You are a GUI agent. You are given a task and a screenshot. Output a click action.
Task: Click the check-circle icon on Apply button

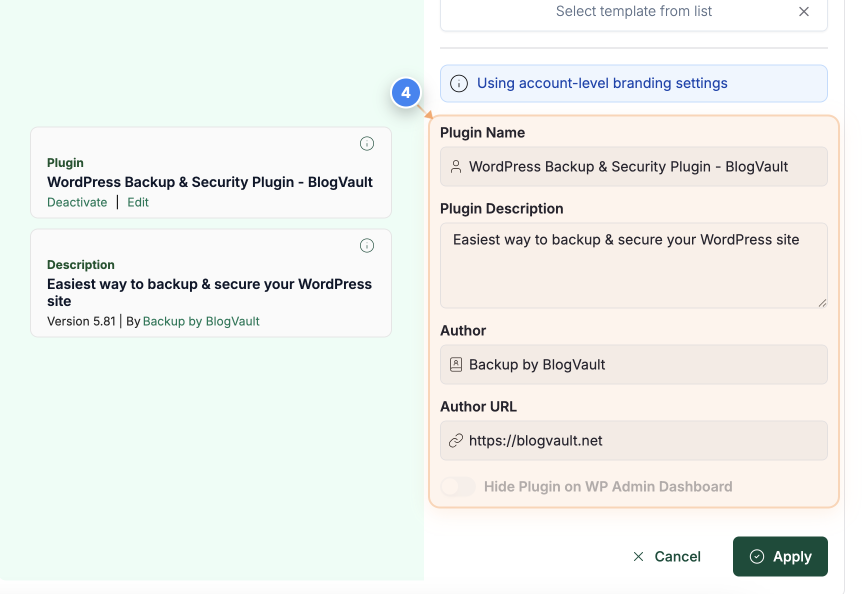pos(757,556)
